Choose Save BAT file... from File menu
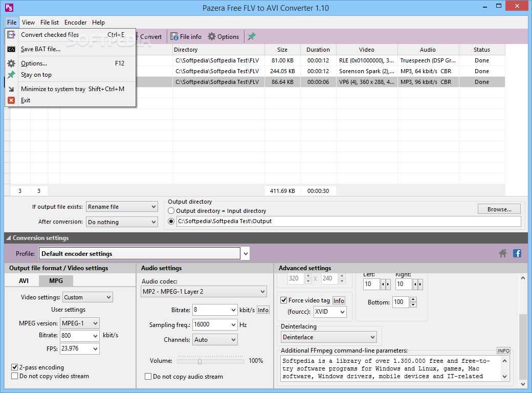This screenshot has height=393, width=532. tap(70, 49)
